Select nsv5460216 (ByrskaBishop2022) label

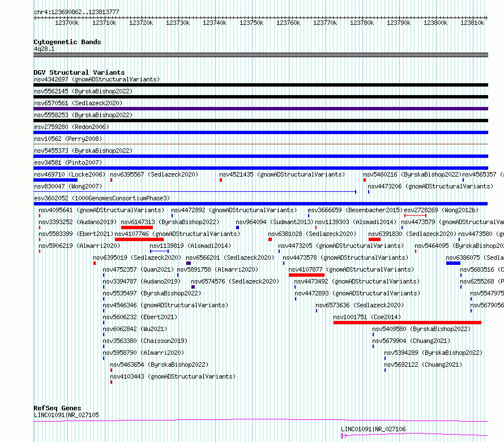click(x=412, y=174)
